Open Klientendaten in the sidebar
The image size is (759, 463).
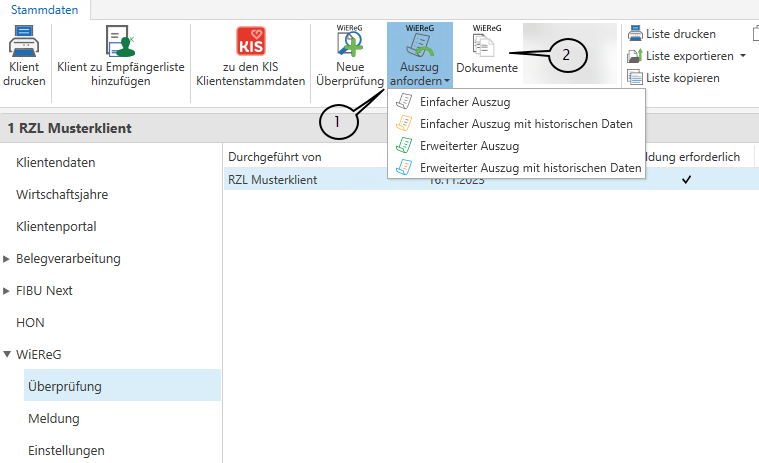point(56,162)
